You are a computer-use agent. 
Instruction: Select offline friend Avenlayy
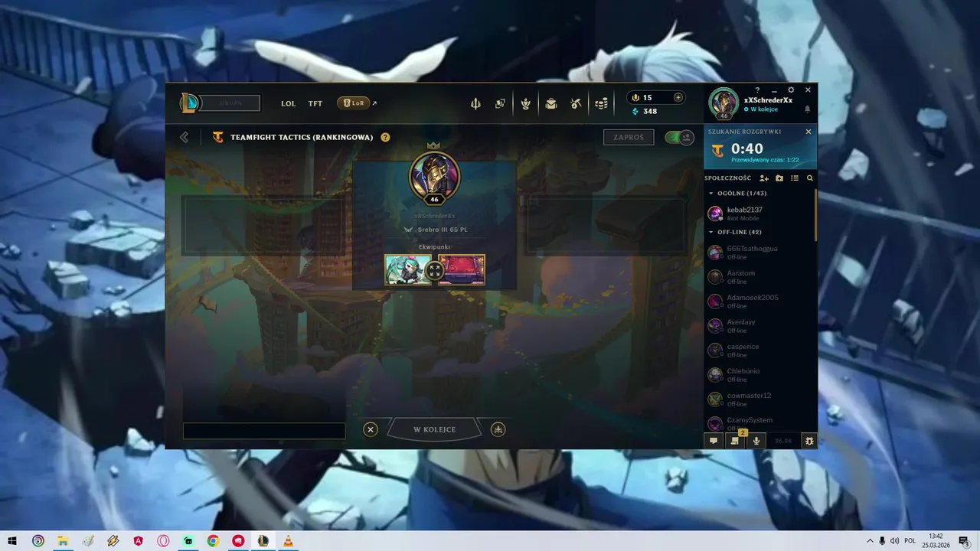click(759, 326)
